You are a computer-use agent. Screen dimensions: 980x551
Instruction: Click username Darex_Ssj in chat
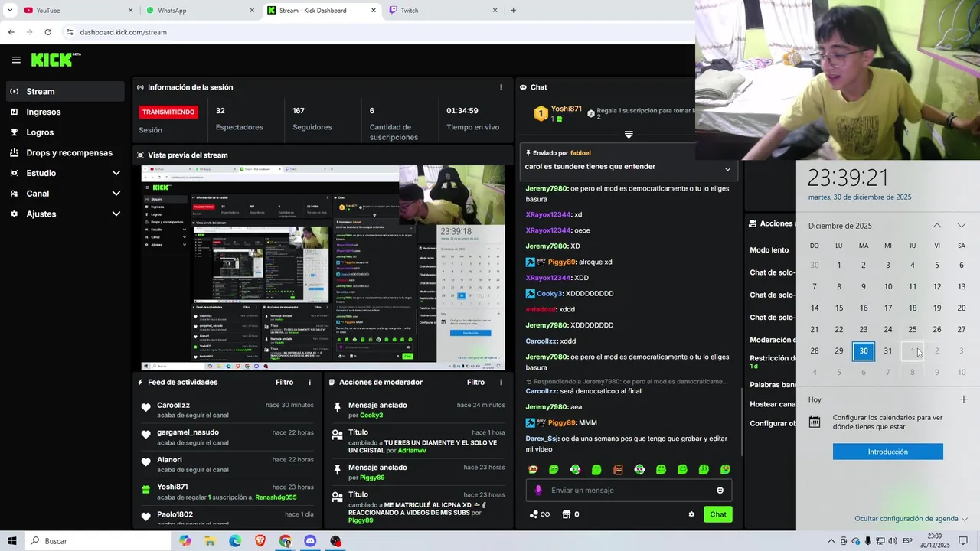542,439
